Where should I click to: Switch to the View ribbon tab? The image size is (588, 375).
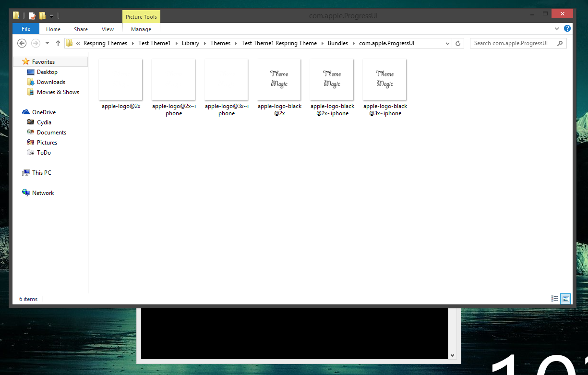(108, 29)
